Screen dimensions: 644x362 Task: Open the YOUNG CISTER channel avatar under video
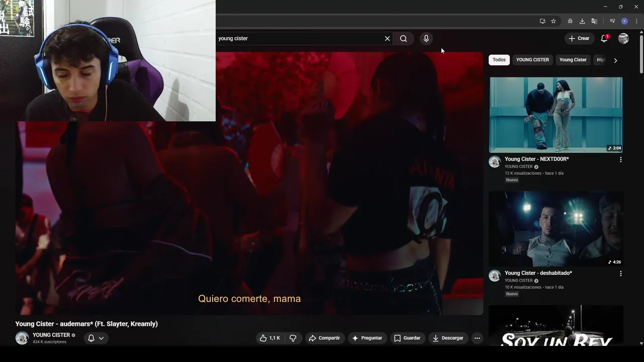(x=22, y=338)
